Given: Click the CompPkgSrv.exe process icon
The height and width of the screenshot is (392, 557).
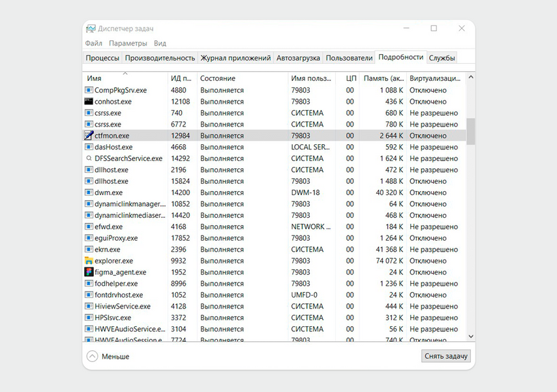Looking at the screenshot, I should click(x=89, y=90).
